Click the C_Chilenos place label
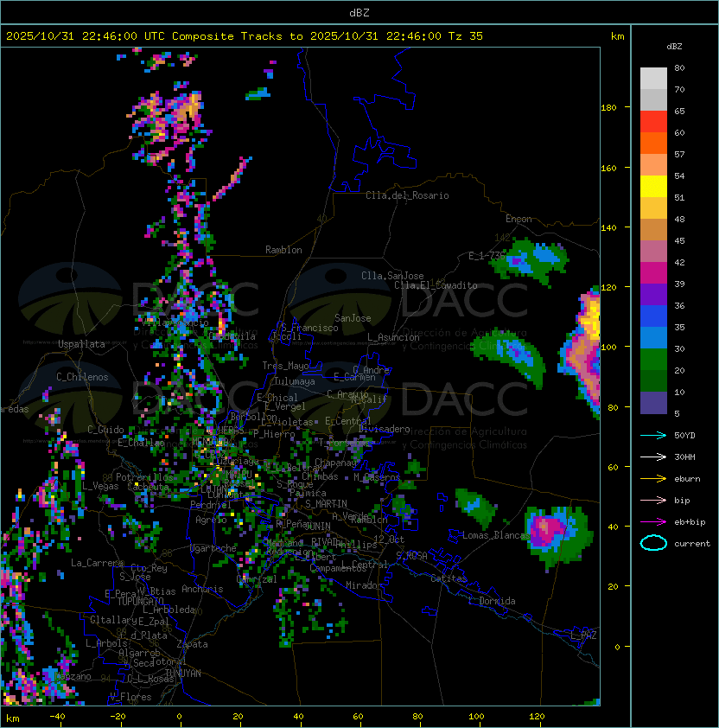This screenshot has width=719, height=728. (x=82, y=377)
